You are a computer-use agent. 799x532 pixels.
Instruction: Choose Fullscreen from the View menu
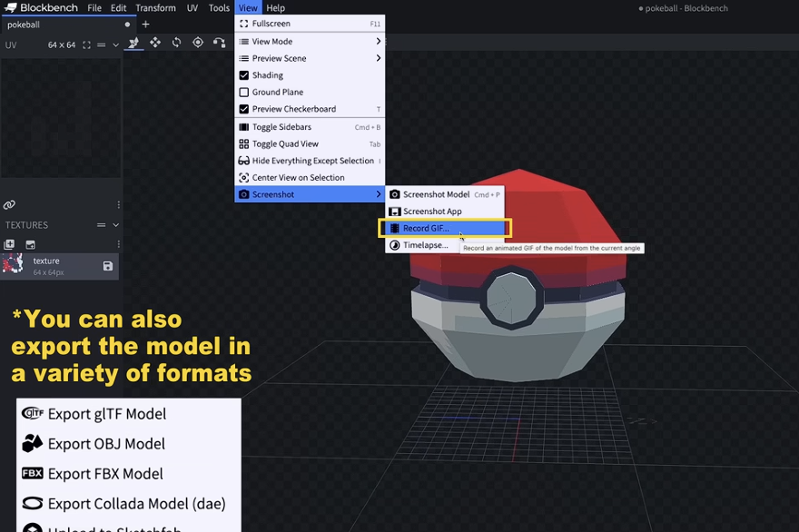click(x=310, y=24)
